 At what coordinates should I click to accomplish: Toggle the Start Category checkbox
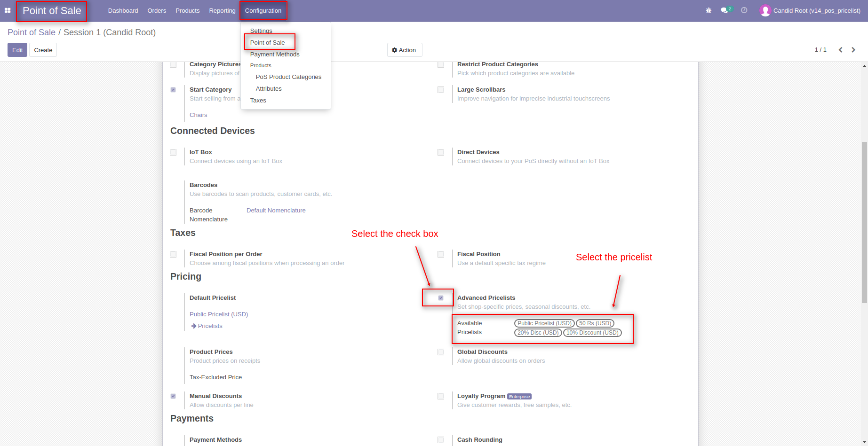coord(173,90)
